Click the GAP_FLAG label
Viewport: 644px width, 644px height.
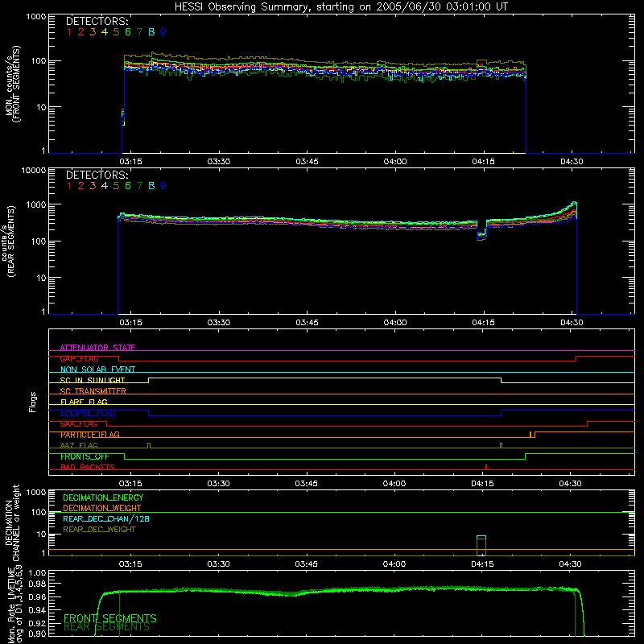tap(79, 358)
